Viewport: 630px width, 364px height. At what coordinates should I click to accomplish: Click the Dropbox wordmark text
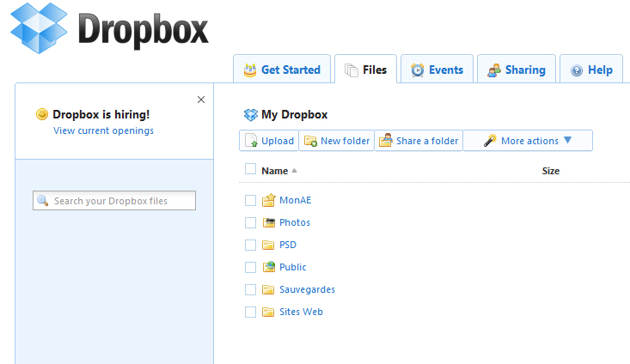(x=143, y=30)
